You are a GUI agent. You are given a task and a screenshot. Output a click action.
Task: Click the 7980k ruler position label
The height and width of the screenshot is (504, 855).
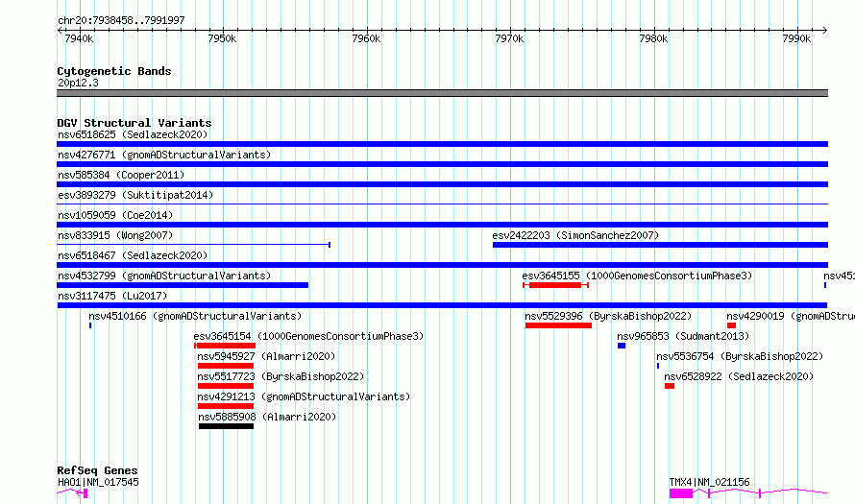[653, 38]
